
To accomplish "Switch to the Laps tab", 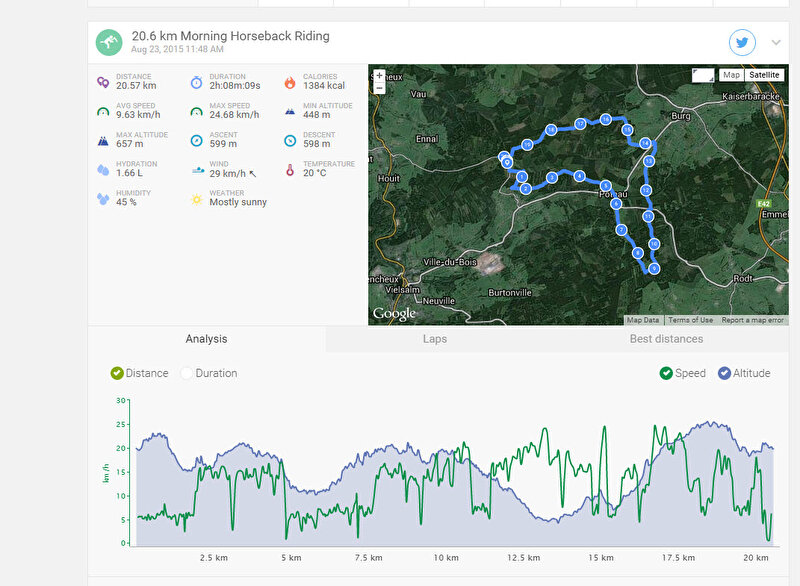I will click(435, 339).
